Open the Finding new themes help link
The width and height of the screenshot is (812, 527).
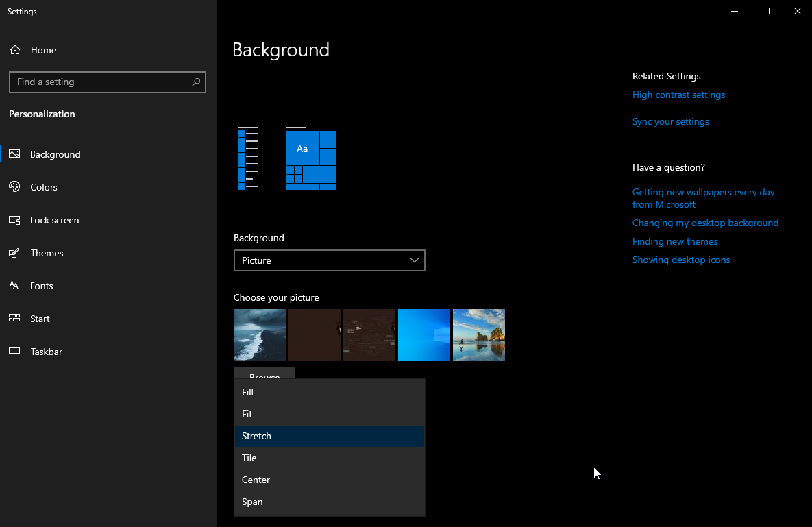[x=674, y=241]
